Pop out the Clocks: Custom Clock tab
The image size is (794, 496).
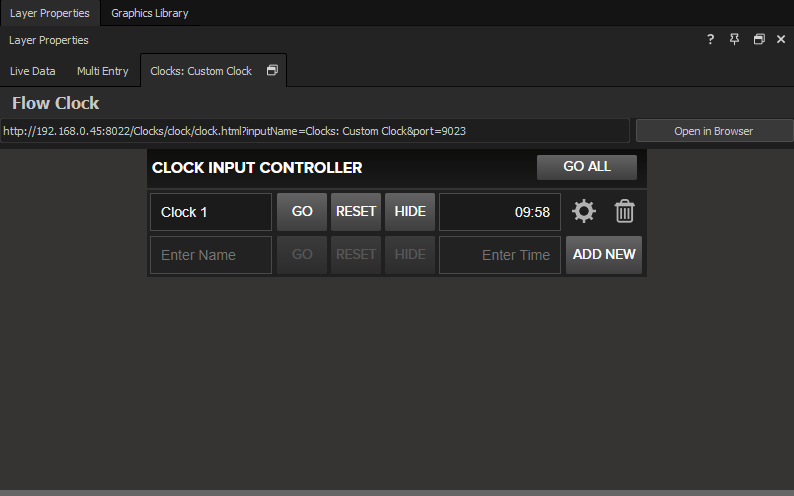(x=272, y=70)
